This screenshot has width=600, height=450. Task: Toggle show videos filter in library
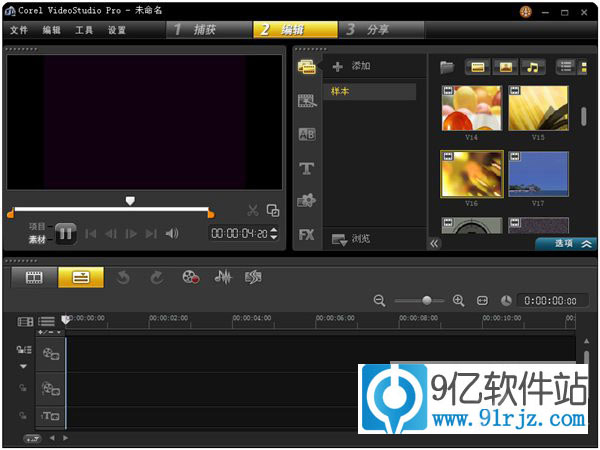tap(478, 67)
